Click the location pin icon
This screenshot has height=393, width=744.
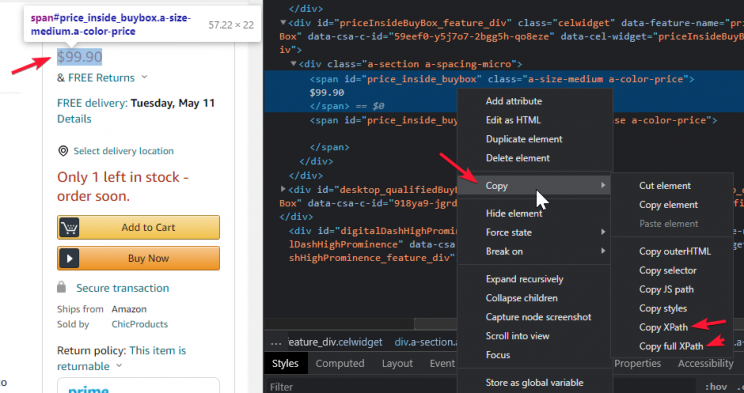(63, 151)
